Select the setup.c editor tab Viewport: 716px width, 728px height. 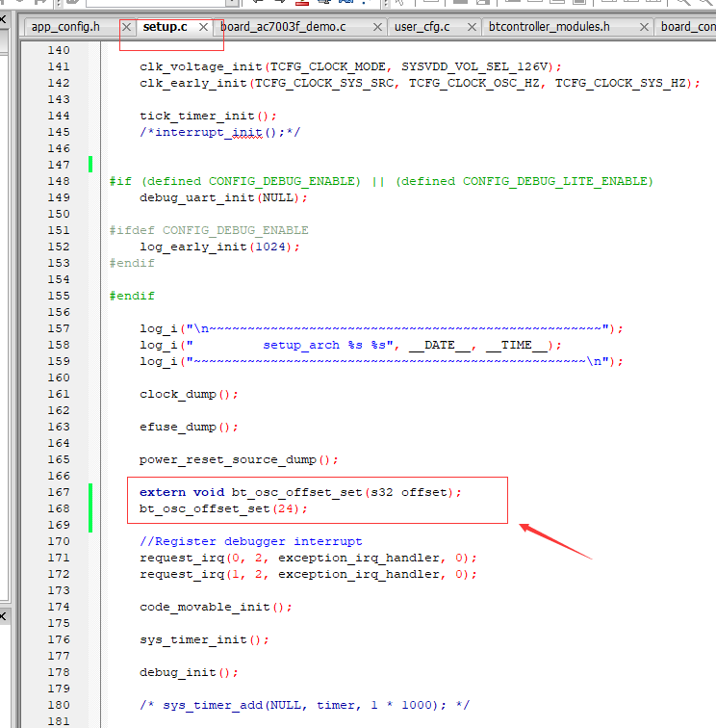click(x=165, y=27)
